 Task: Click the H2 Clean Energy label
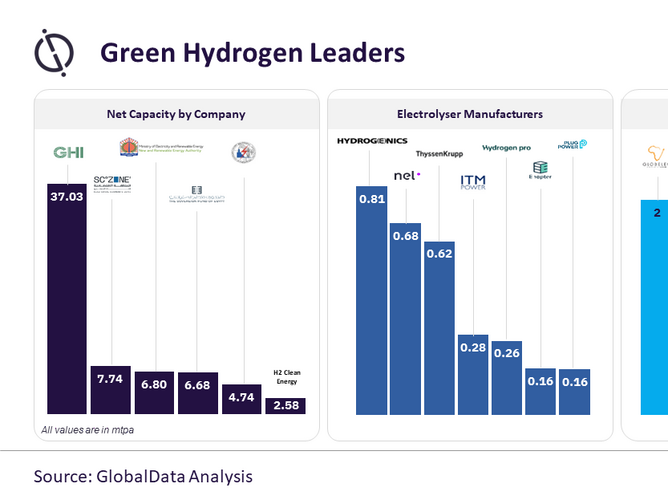pos(287,377)
